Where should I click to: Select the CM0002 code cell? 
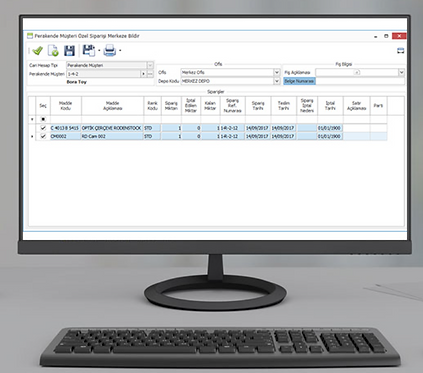(66, 136)
